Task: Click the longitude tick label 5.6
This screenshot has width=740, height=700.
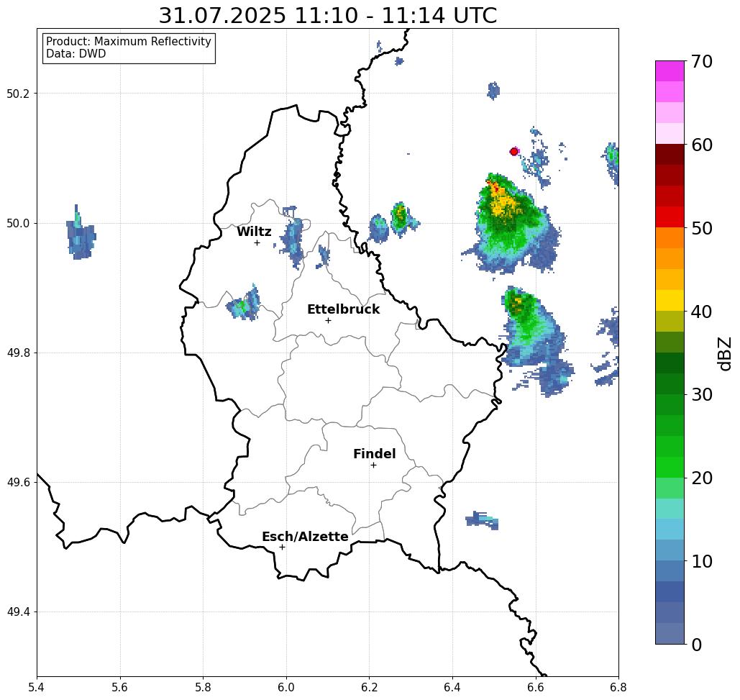Action: click(120, 687)
